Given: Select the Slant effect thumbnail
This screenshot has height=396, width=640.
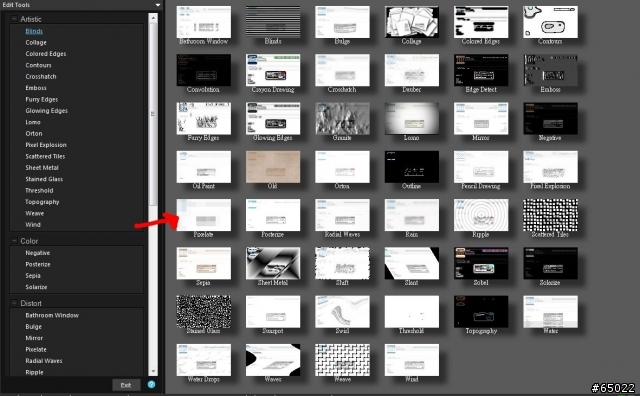Looking at the screenshot, I should (412, 263).
